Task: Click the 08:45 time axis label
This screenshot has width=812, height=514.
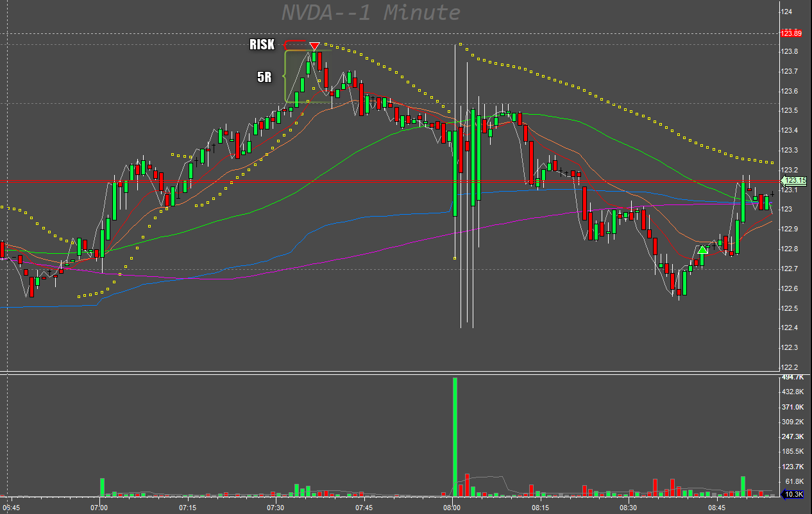Action: tap(716, 508)
